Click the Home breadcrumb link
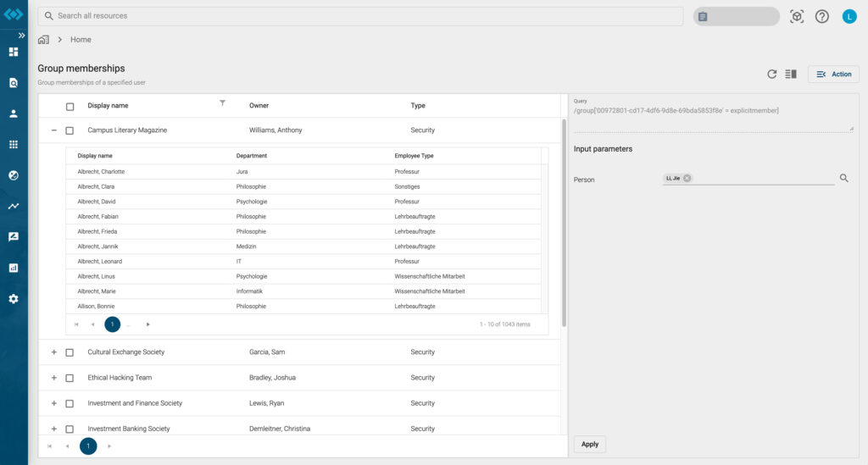Screen dimensions: 868x465 tap(81, 40)
